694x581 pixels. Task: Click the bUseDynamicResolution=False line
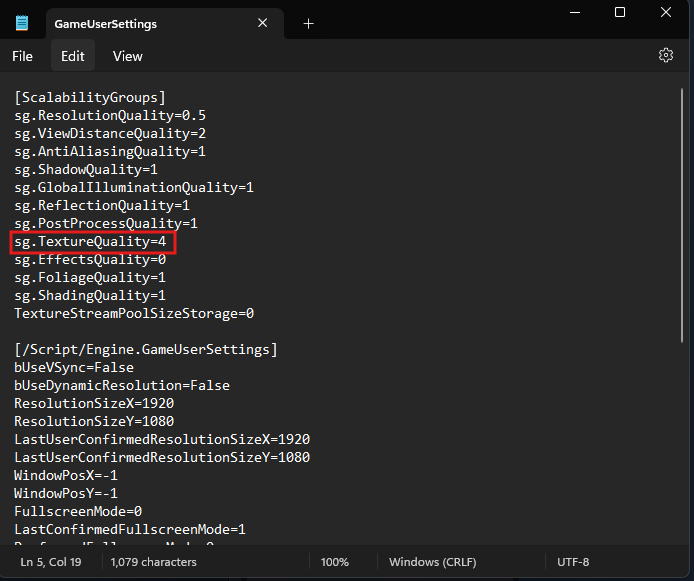coord(122,385)
